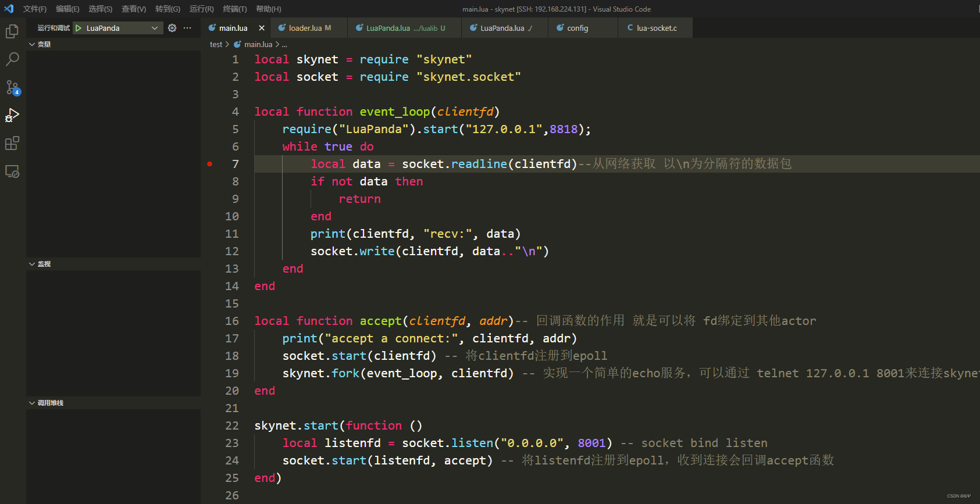The width and height of the screenshot is (980, 504).
Task: Click the breadcrumb ellipsis item
Action: tap(284, 44)
